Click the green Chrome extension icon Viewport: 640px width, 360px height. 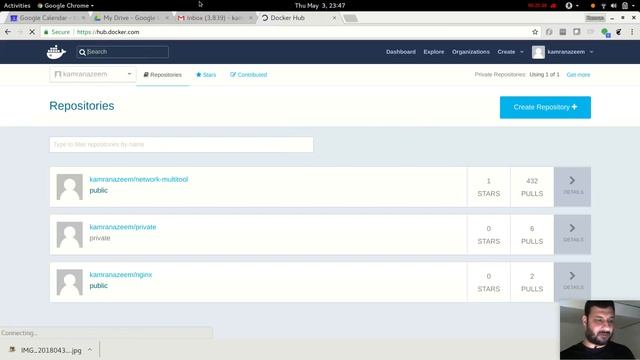click(605, 32)
